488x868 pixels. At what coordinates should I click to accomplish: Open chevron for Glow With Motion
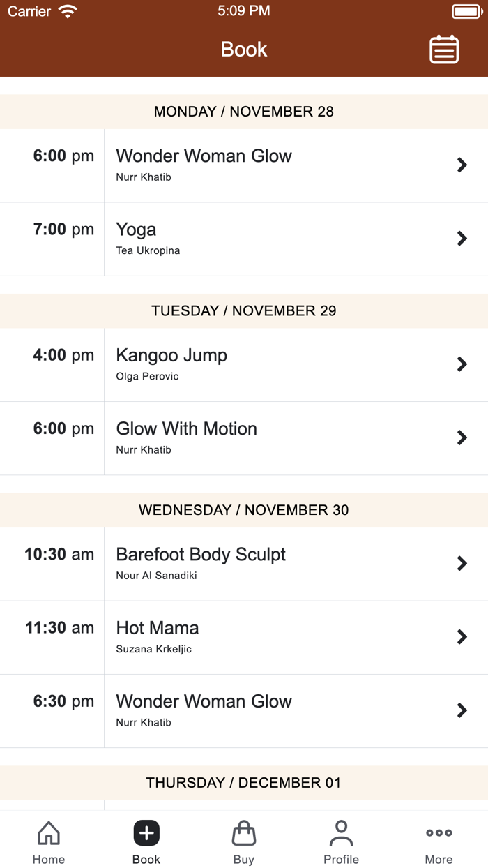point(462,437)
